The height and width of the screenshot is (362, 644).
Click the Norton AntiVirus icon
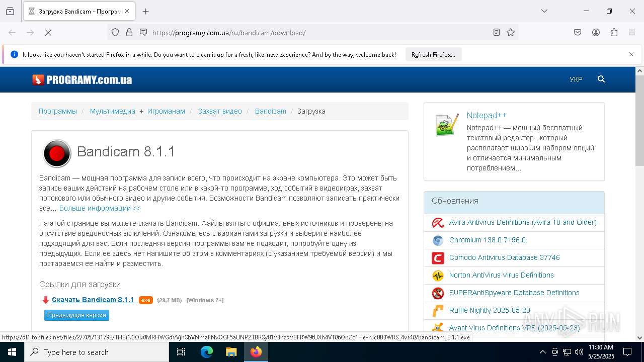(x=438, y=276)
